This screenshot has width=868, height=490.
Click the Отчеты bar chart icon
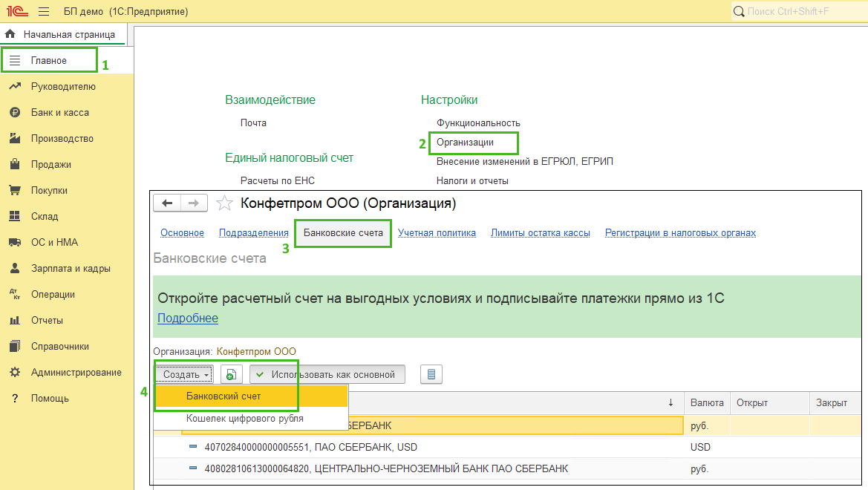point(15,320)
